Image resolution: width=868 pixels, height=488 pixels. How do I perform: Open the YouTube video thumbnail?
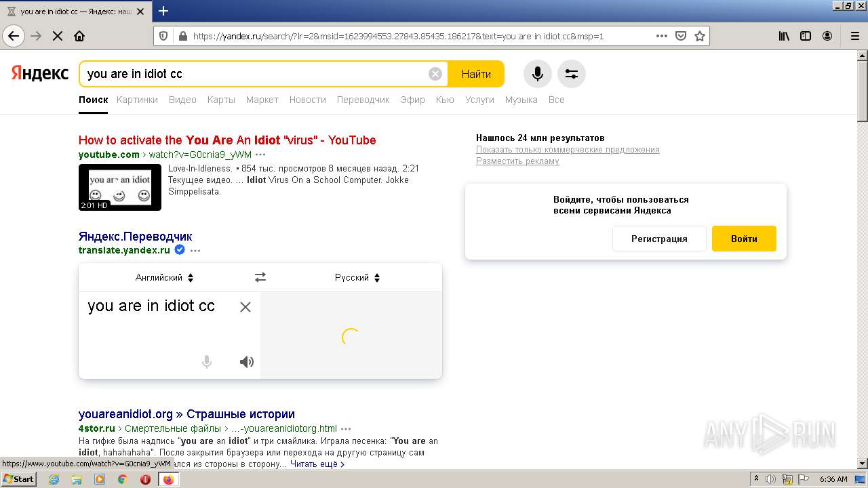120,187
